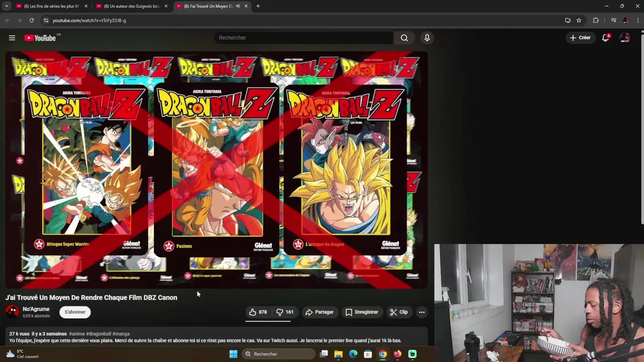
Task: Open the YouTube hamburger guide menu
Action: coord(12,38)
